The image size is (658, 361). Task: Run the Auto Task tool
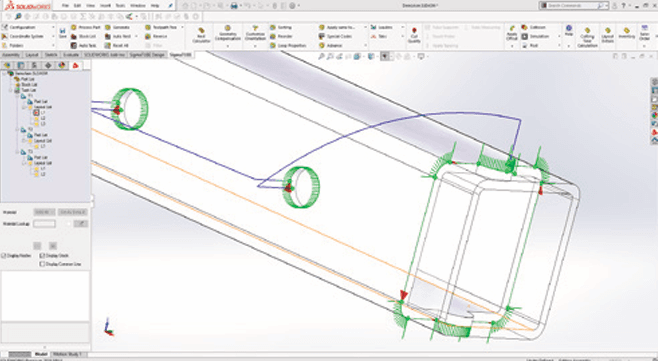[84, 45]
